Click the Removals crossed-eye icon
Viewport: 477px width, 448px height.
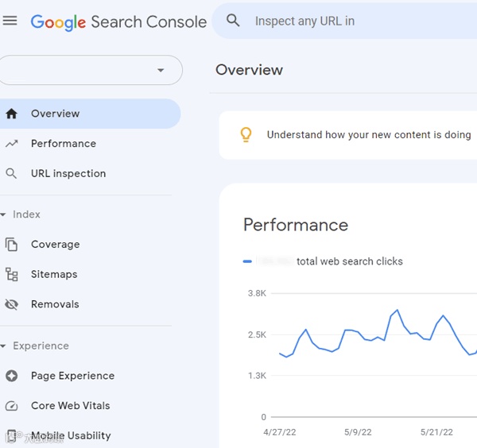point(11,304)
